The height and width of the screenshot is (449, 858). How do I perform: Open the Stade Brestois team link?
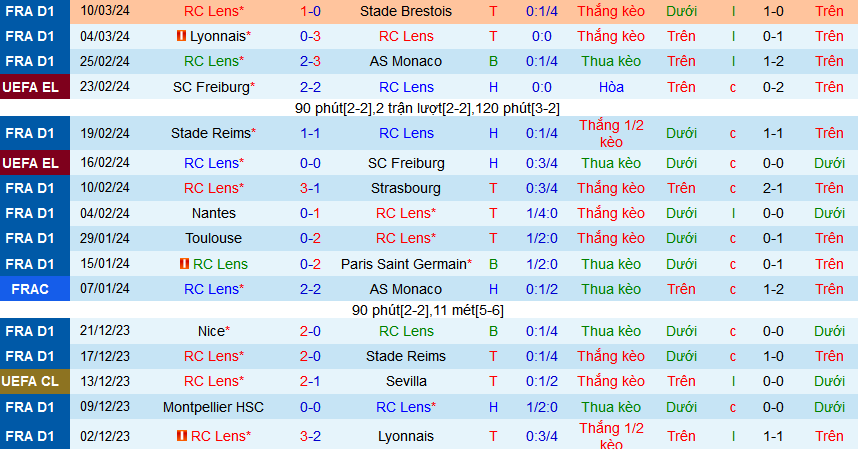(x=406, y=11)
